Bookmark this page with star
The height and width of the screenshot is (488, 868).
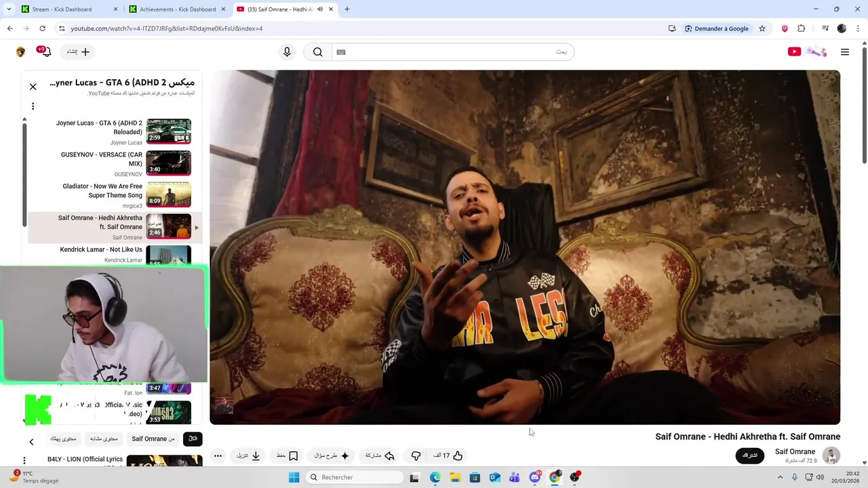pyautogui.click(x=762, y=28)
